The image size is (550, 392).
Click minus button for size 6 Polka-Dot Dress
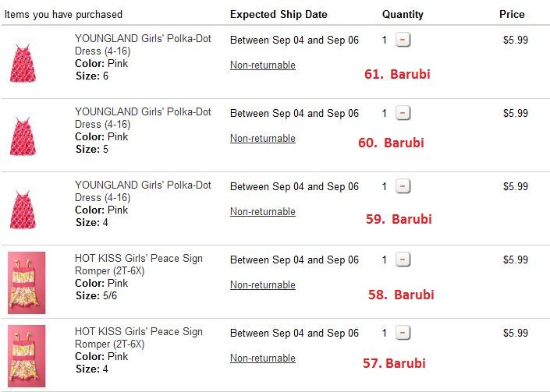(403, 40)
